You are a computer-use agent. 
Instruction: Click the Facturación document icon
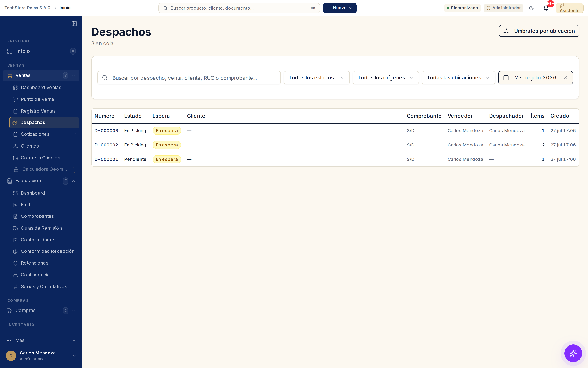pyautogui.click(x=10, y=181)
